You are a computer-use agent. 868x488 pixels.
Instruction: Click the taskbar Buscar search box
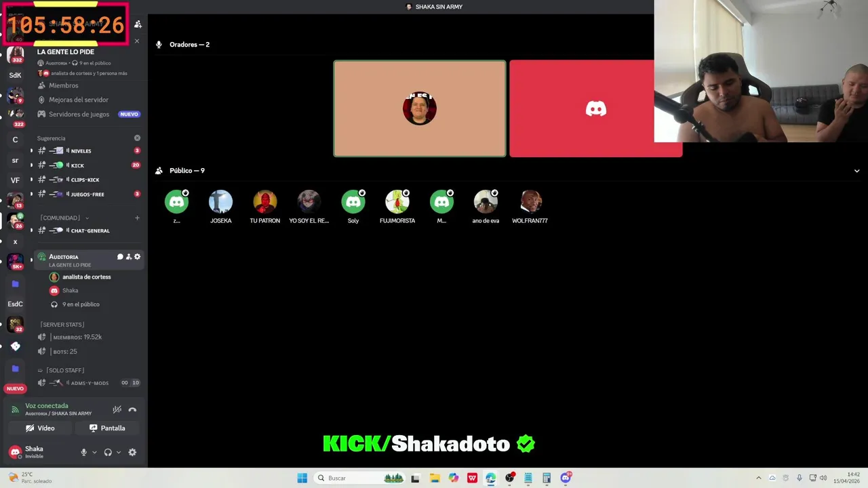pyautogui.click(x=361, y=478)
